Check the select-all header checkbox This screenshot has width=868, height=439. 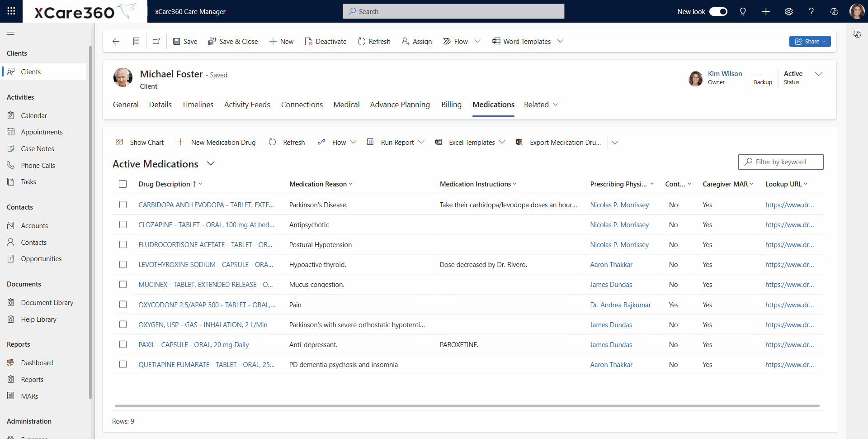(123, 184)
